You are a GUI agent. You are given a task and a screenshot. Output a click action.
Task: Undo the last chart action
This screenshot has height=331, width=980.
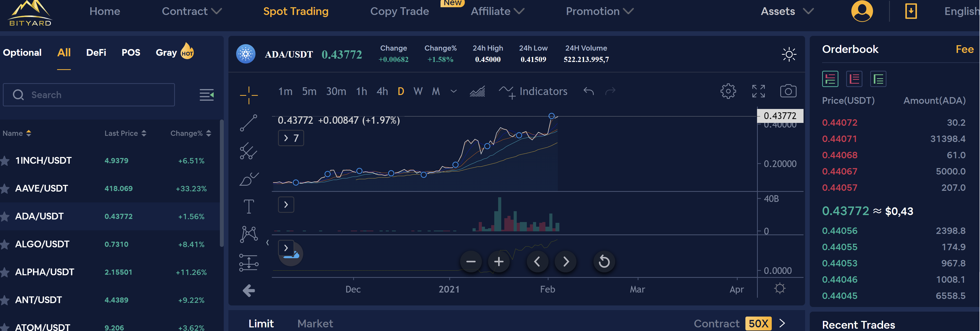tap(589, 91)
